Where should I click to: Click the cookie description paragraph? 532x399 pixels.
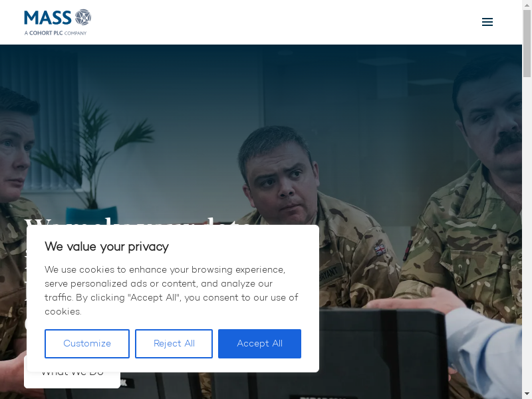click(x=172, y=291)
